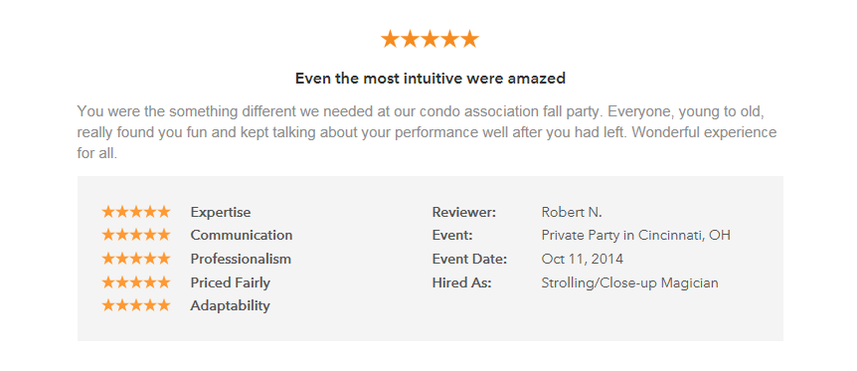This screenshot has height=371, width=857.
Task: Click the Communication star rating
Action: point(136,235)
